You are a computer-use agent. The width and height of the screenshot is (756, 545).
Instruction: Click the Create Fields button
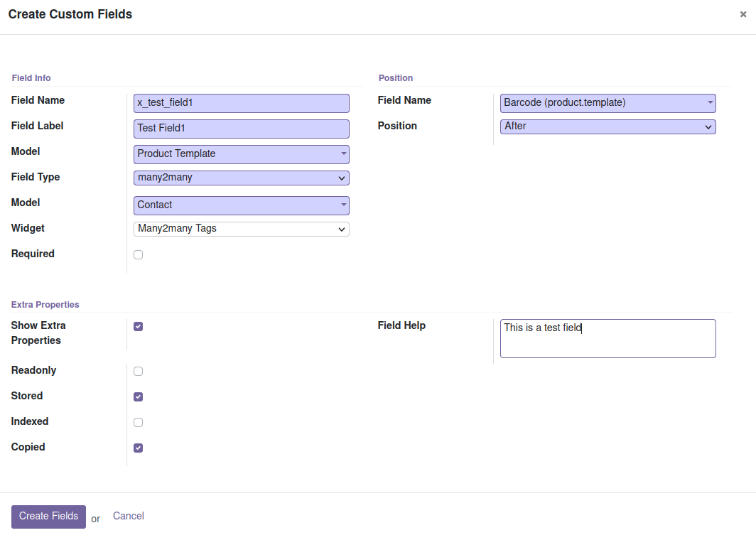coord(48,517)
